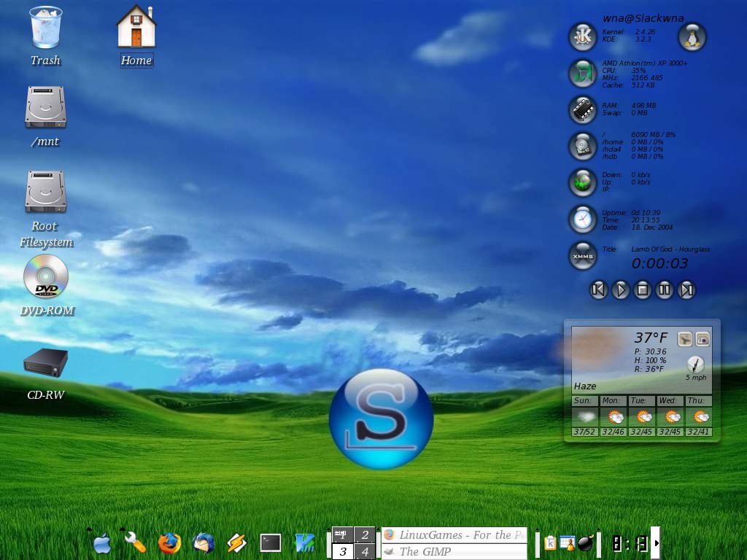Click the CPU chip monitor icon
The width and height of the screenshot is (747, 560).
[583, 74]
